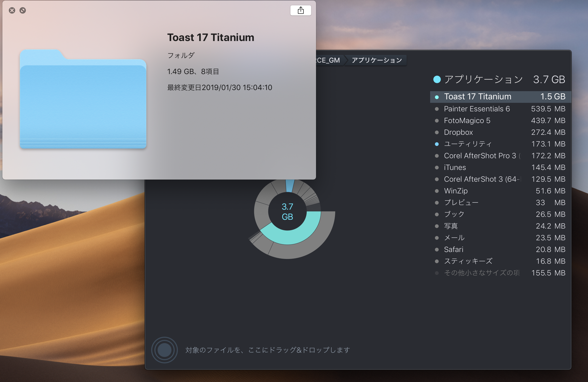The height and width of the screenshot is (382, 588).
Task: Select Dropbox row in list
Action: pyautogui.click(x=501, y=132)
